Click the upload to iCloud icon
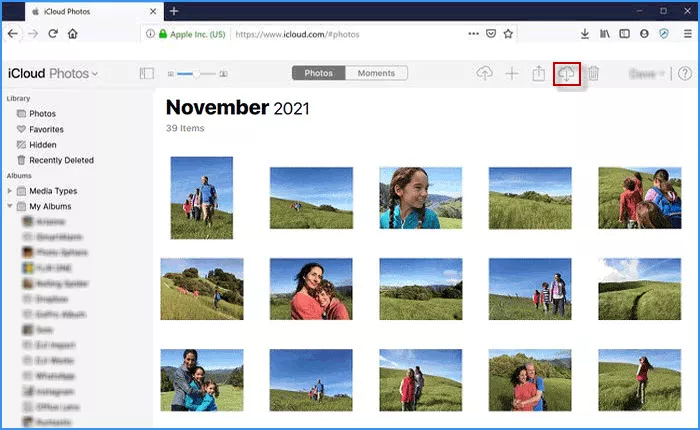The width and height of the screenshot is (700, 430). pyautogui.click(x=485, y=74)
